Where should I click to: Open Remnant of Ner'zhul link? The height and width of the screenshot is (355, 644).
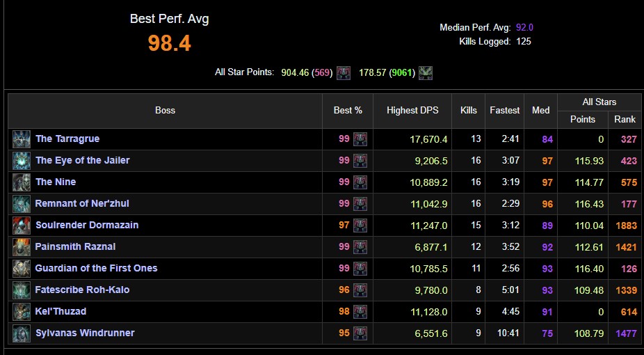click(x=82, y=203)
